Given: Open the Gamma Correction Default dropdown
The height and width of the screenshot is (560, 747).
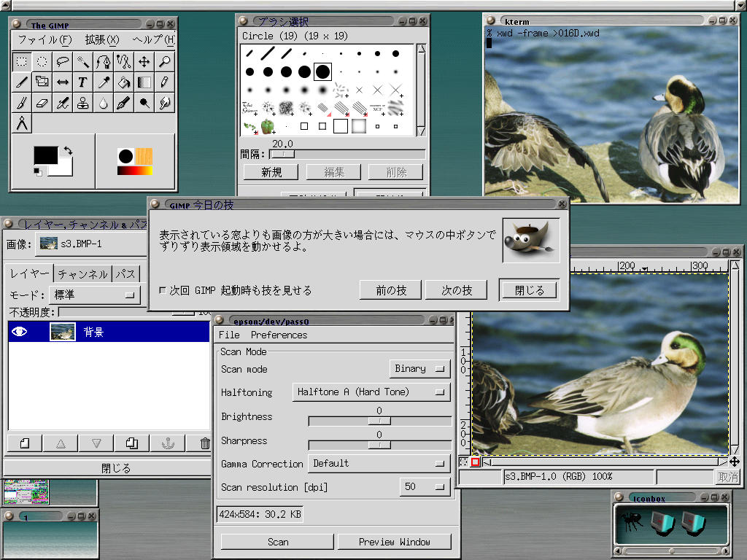Looking at the screenshot, I should pyautogui.click(x=379, y=463).
